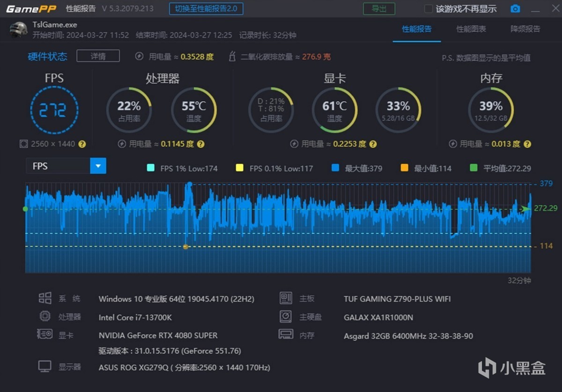Click the green 导出 export button
The width and height of the screenshot is (562, 392).
[379, 9]
